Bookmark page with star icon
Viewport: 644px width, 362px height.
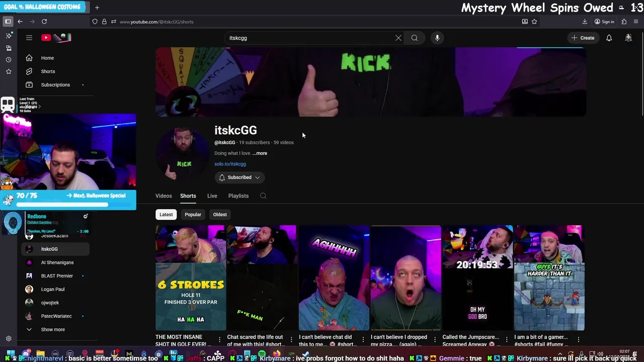point(534,22)
